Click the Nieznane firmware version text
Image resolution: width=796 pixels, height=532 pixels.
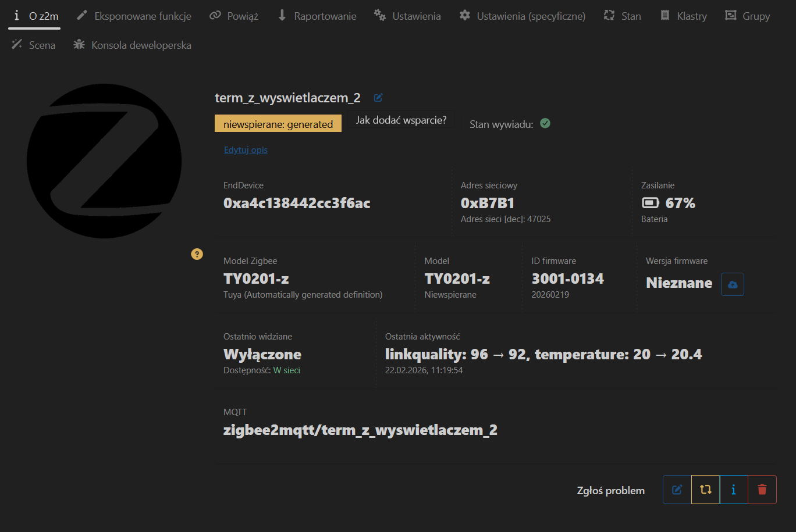(x=679, y=283)
